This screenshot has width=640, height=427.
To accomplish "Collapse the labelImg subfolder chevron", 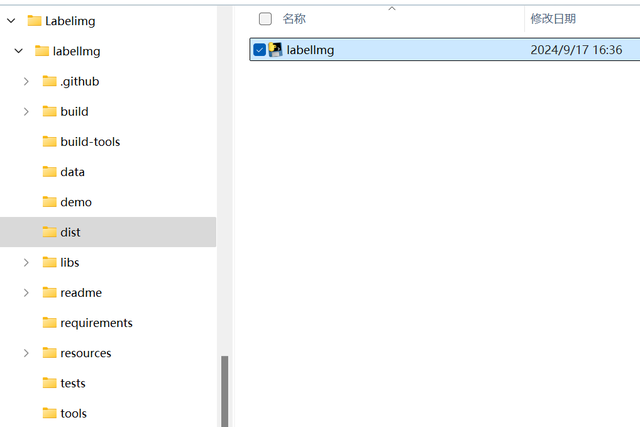I will [18, 51].
